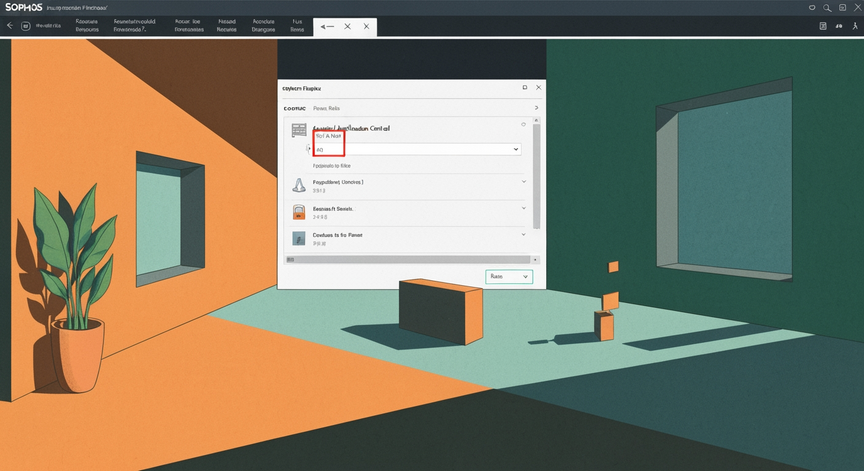Click the SOPHOS logo in the title bar
Screen dimensions: 864x471
tap(23, 7)
